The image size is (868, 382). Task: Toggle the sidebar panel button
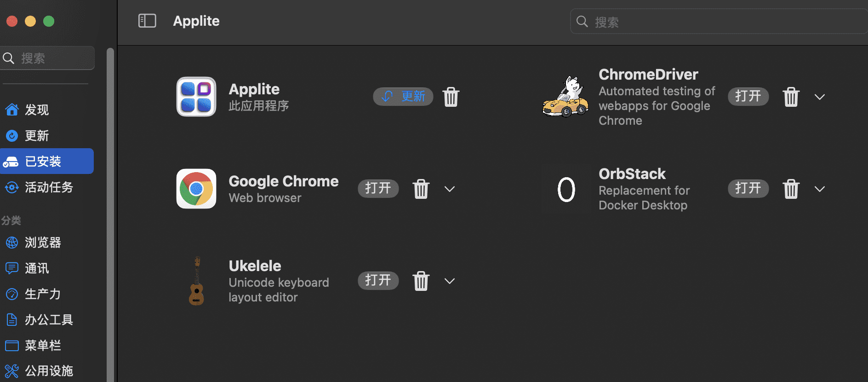pos(147,21)
